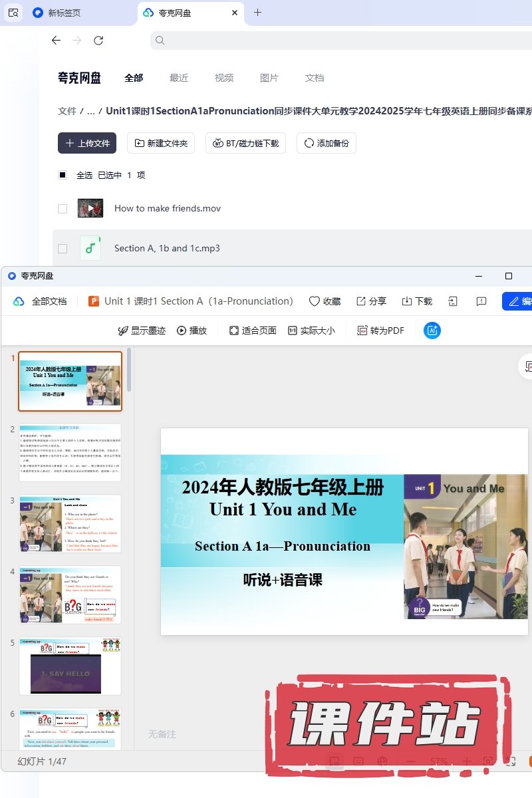Viewport: 532px width, 798px height.
Task: Click the 收藏 heart icon
Action: click(315, 301)
